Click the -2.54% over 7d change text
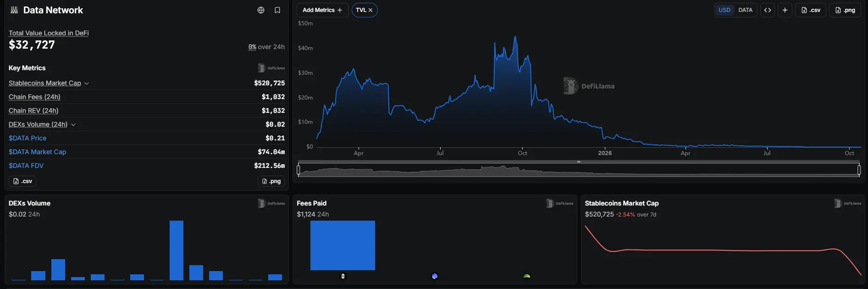The image size is (868, 289). click(x=636, y=215)
